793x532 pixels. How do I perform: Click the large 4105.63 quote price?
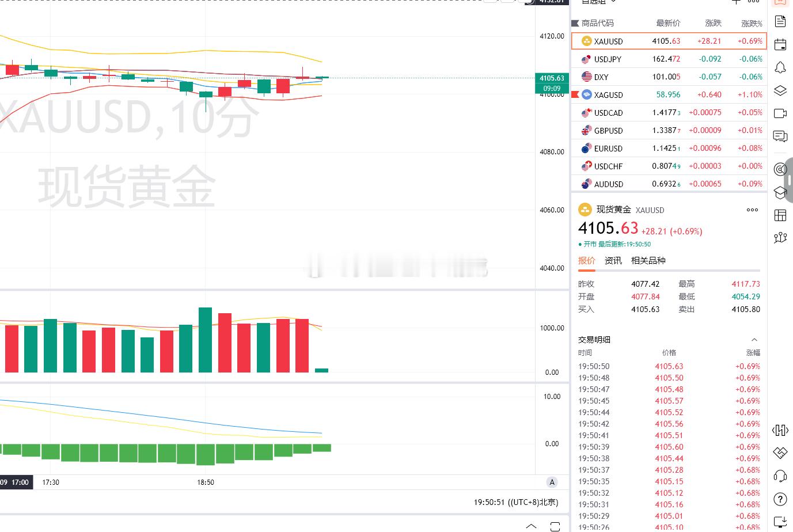pos(608,228)
